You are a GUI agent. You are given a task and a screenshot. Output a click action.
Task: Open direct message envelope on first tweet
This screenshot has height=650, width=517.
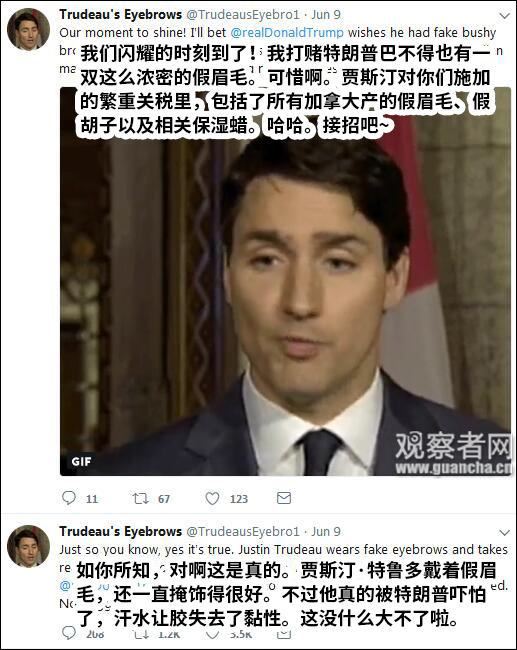pyautogui.click(x=284, y=498)
